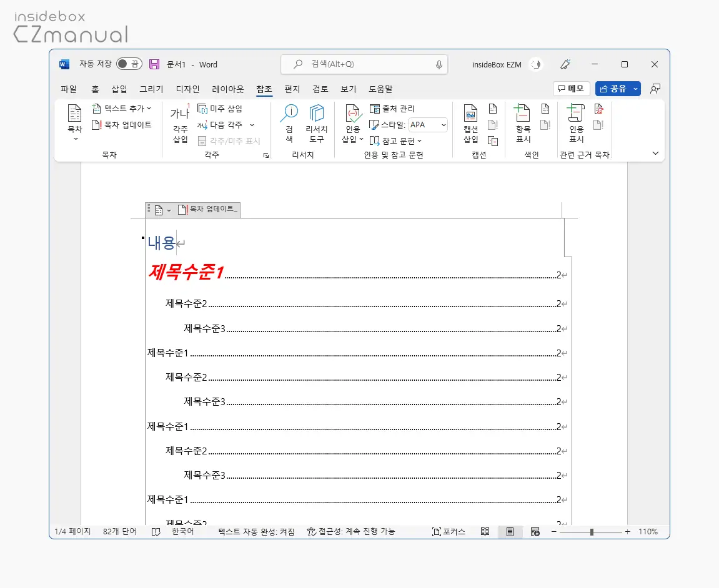Toggle 자동 저장 switch
The image size is (719, 588).
(129, 64)
